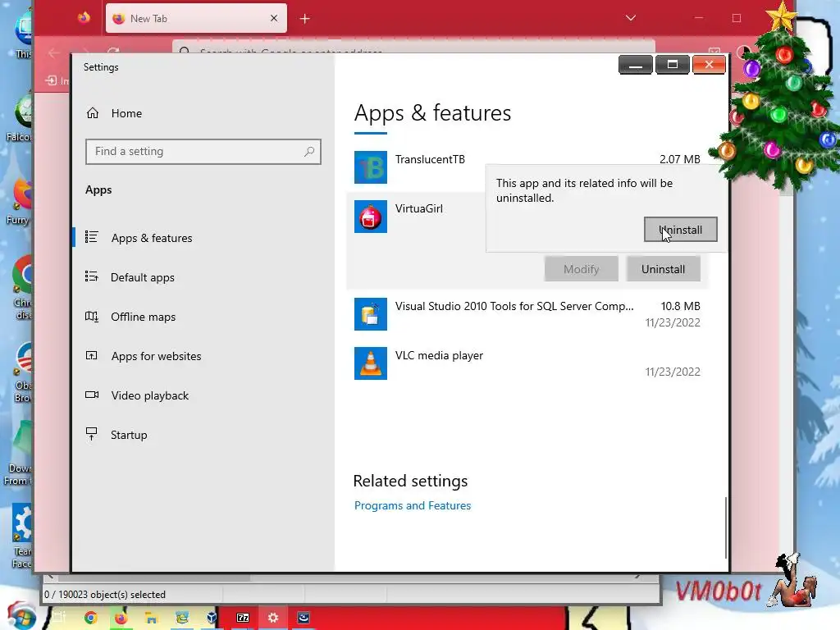Click the greyed Modify button

(582, 269)
